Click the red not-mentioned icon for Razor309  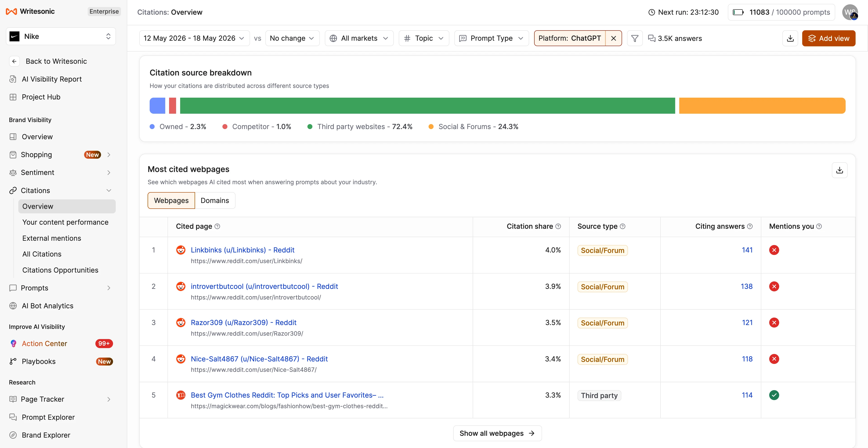coord(774,323)
